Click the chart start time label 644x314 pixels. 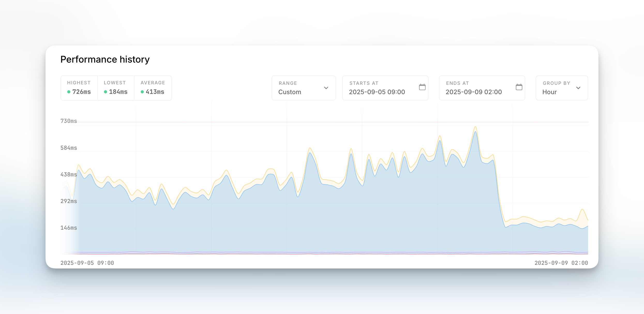(x=87, y=263)
